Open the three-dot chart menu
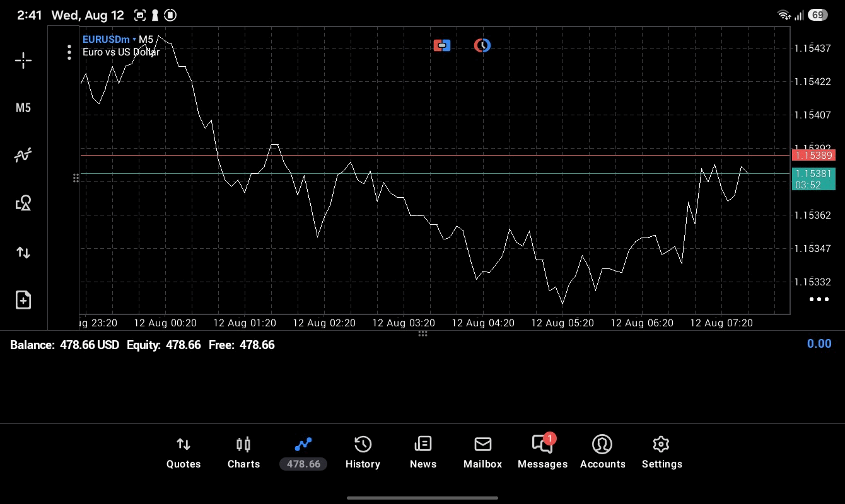 pos(69,52)
